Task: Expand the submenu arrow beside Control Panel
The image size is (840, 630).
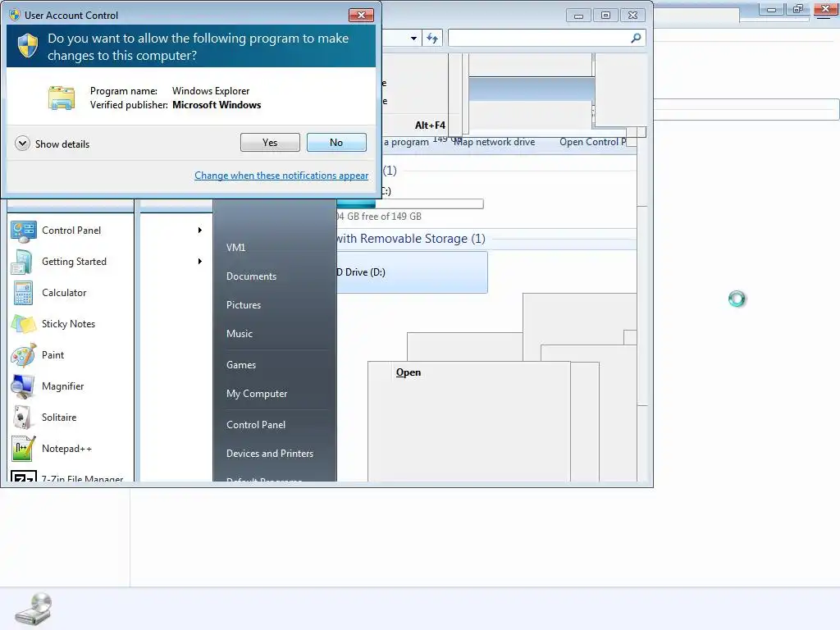Action: (x=200, y=231)
